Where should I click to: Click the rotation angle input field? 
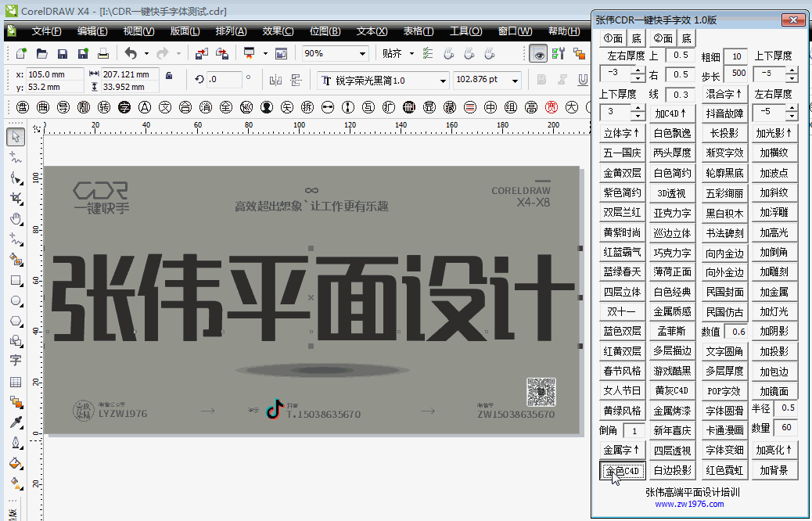224,80
